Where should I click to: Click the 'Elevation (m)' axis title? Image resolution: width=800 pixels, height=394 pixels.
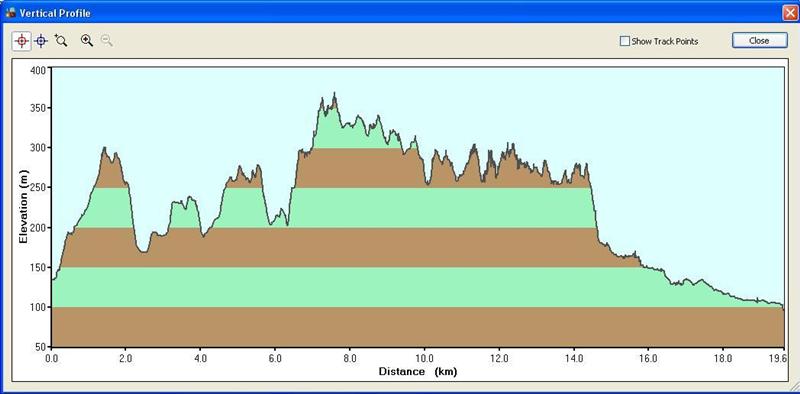(23, 206)
